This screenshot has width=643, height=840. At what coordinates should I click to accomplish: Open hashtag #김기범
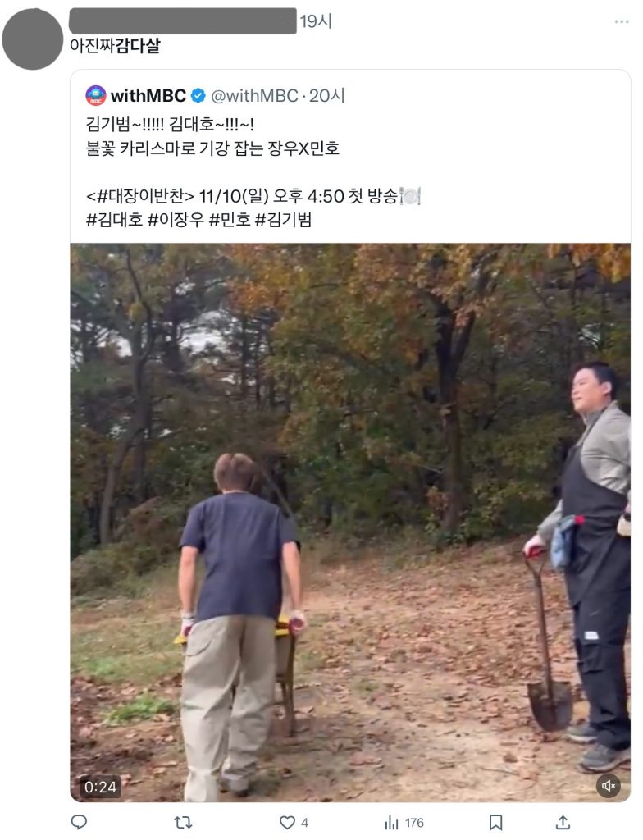(x=284, y=220)
